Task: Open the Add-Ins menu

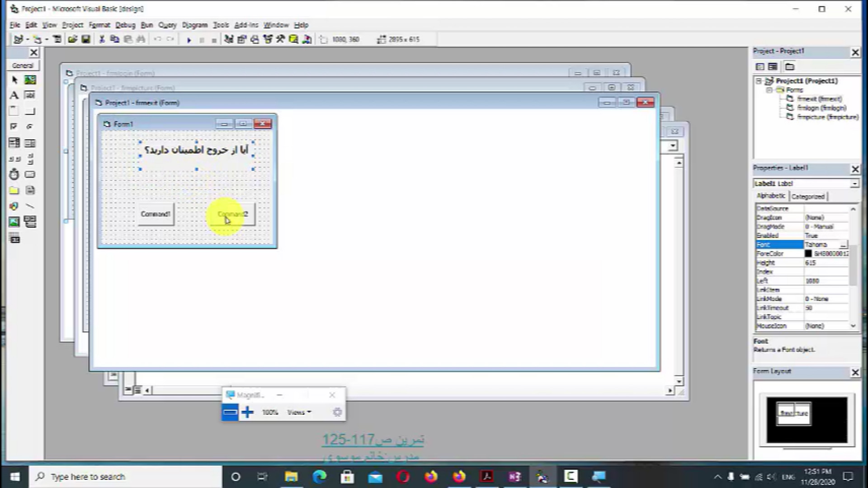Action: pyautogui.click(x=246, y=25)
